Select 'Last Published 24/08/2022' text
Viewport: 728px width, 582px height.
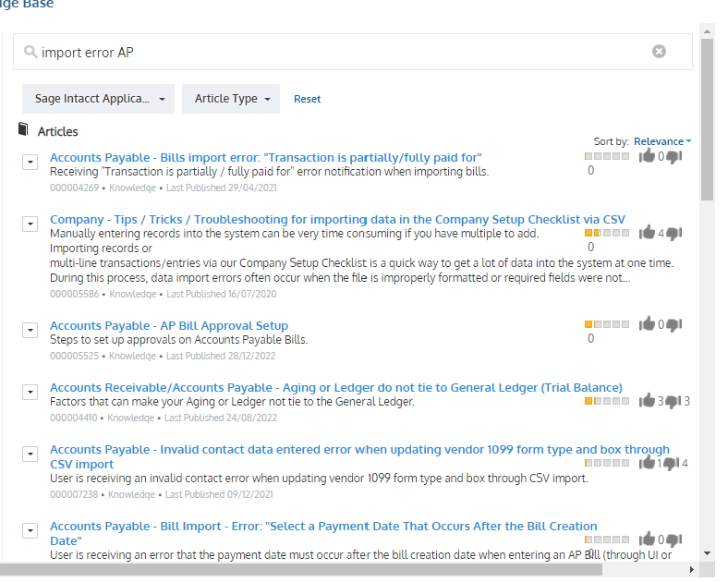(221, 418)
